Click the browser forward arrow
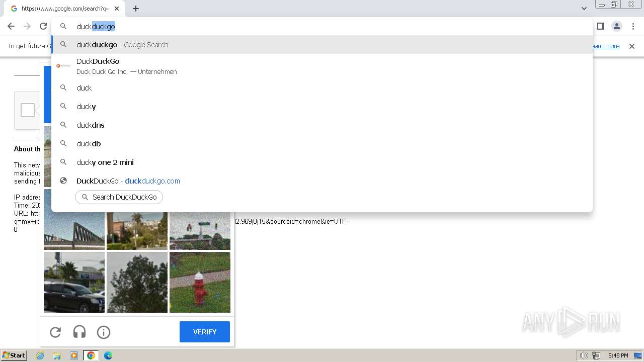Viewport: 644px width, 362px height. pyautogui.click(x=27, y=26)
